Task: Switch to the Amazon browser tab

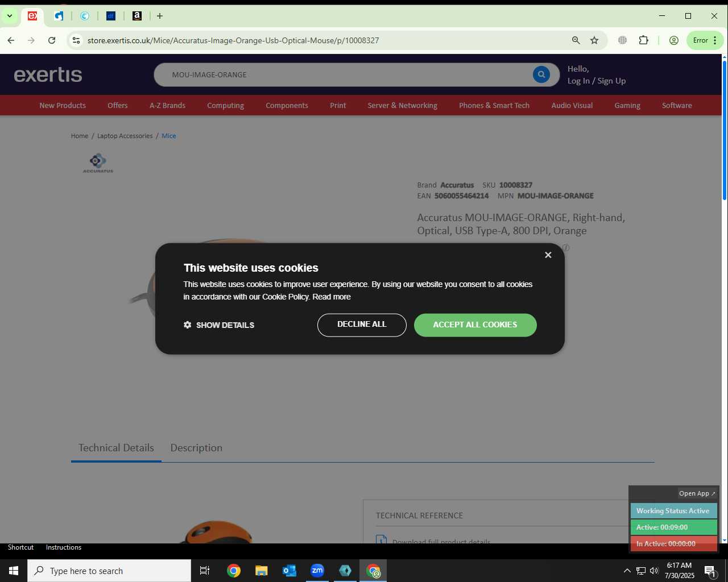Action: coord(137,16)
